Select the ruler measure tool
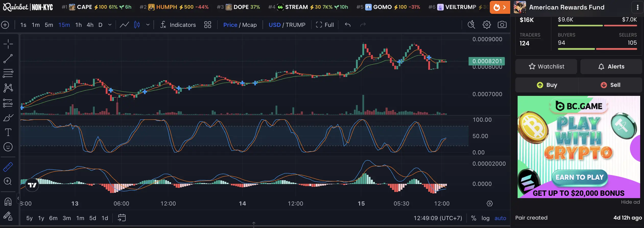The height and width of the screenshot is (228, 644). coord(8,167)
